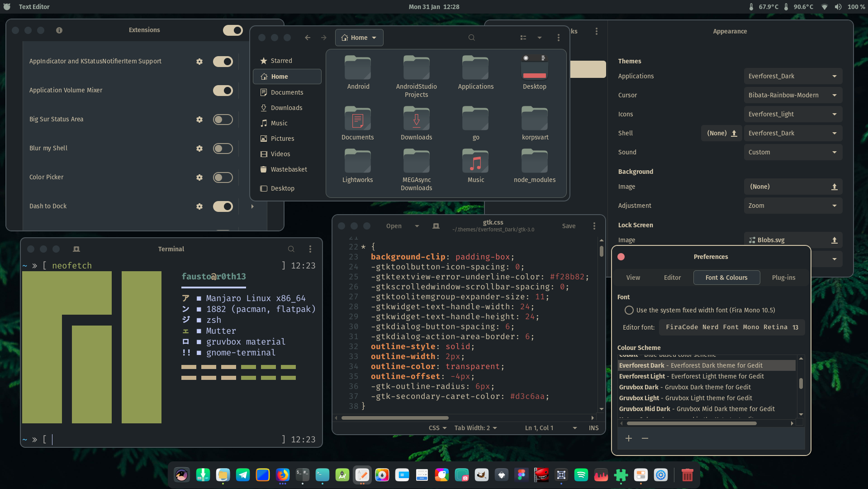Open settings gear for Color Picker
Viewport: 868px width, 489px height.
pyautogui.click(x=199, y=177)
